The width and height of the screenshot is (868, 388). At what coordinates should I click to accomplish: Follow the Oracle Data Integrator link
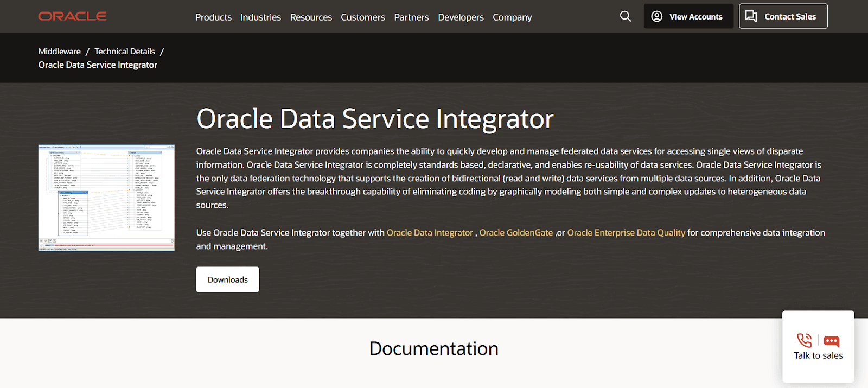[430, 233]
